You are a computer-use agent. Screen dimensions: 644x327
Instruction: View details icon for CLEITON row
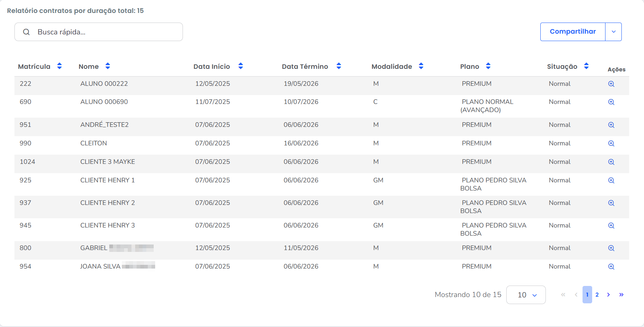point(611,144)
